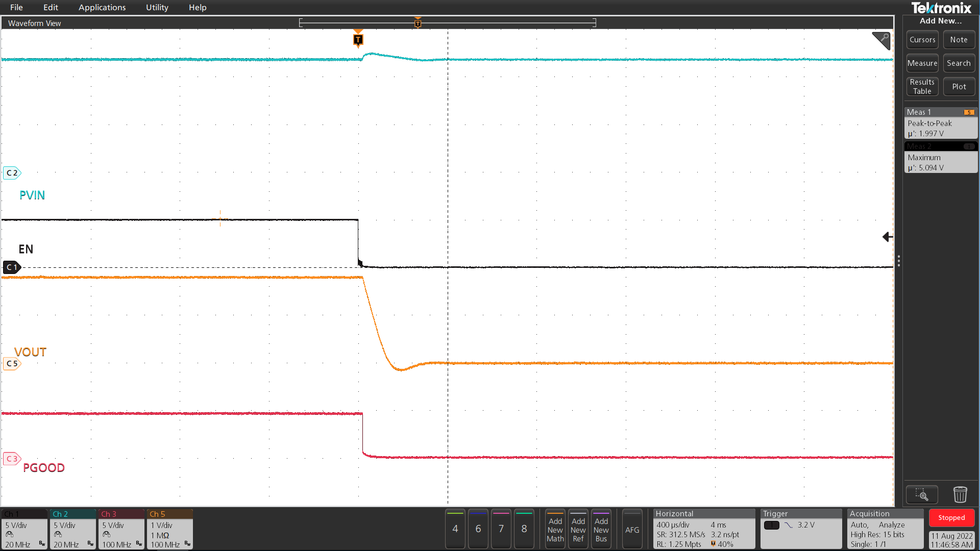
Task: Select the Add New Ref badge
Action: pos(578,529)
